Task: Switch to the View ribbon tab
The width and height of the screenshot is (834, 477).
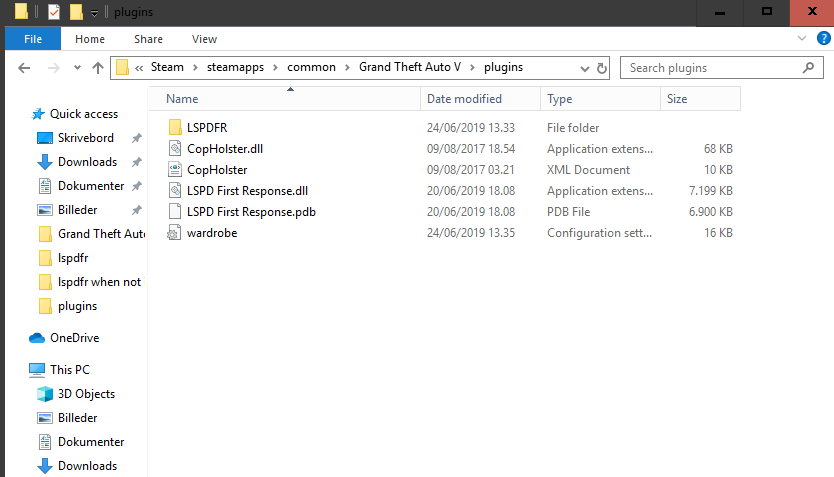Action: 204,39
